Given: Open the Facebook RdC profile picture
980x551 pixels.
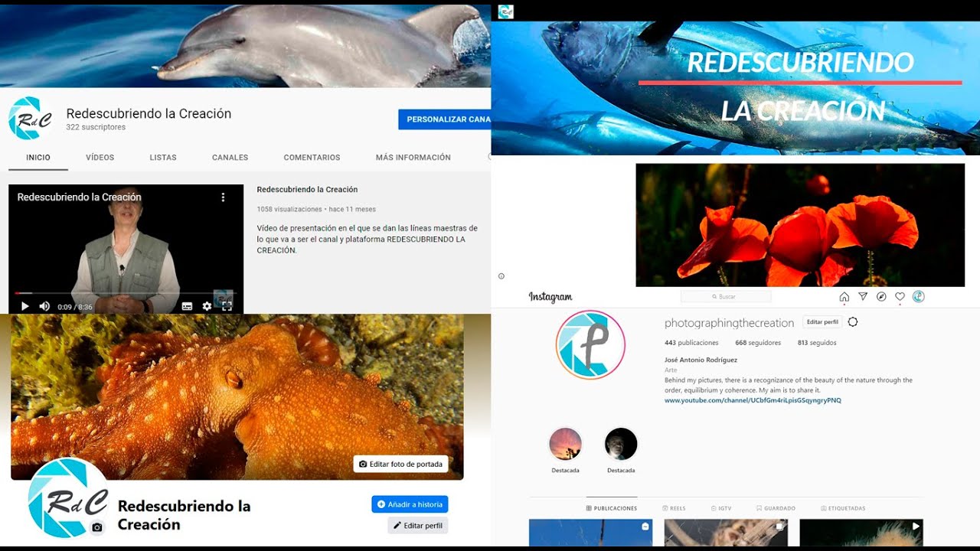Looking at the screenshot, I should click(x=68, y=497).
